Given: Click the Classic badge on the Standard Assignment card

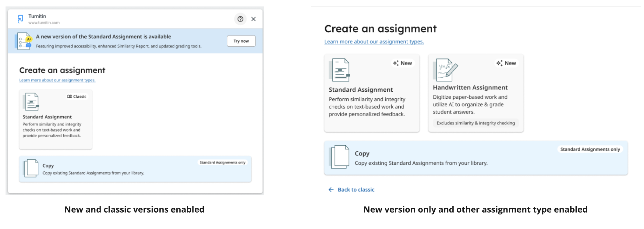Looking at the screenshot, I should [x=77, y=97].
